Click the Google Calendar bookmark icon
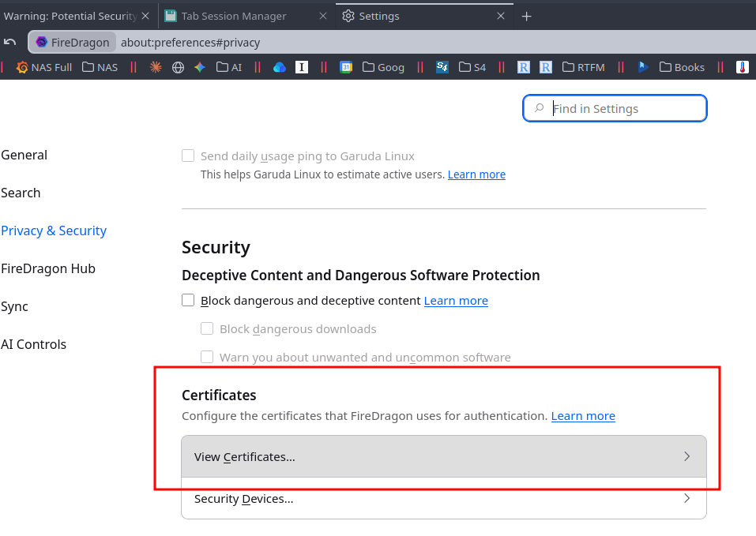This screenshot has height=536, width=756. click(346, 67)
